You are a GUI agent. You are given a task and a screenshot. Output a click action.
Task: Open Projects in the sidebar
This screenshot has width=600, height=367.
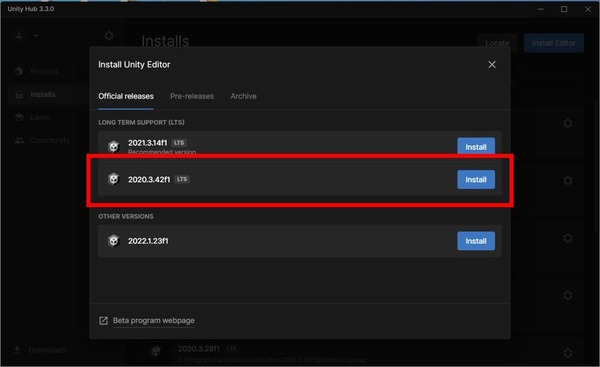coord(44,72)
